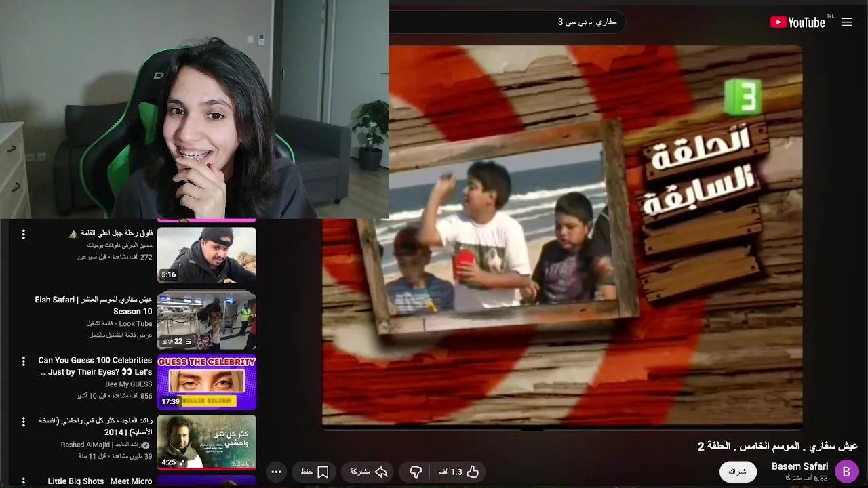
Task: Visit the Bee My GUESS channel
Action: pyautogui.click(x=129, y=384)
